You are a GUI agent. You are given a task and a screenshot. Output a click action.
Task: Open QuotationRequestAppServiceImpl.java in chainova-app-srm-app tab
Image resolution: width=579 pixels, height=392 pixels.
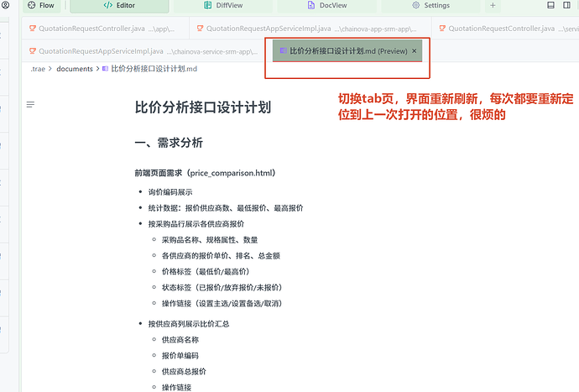pos(269,29)
